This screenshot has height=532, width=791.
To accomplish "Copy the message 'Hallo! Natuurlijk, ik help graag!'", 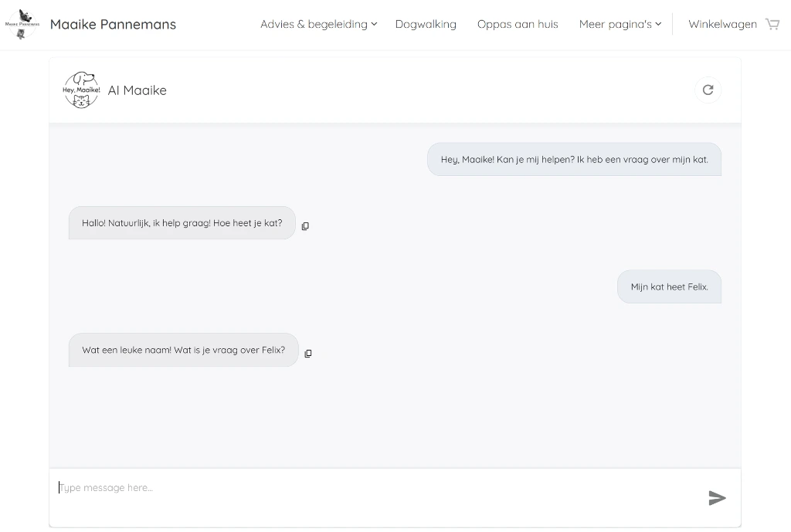I will coord(304,225).
